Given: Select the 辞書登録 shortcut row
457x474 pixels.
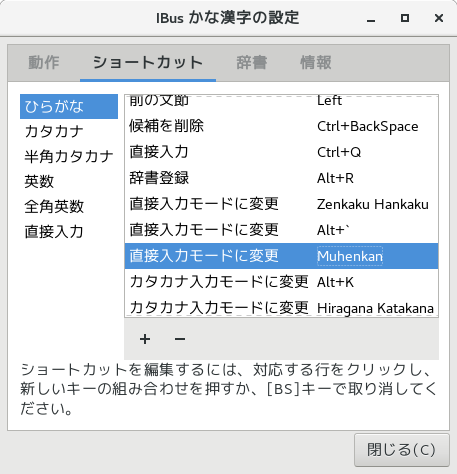Looking at the screenshot, I should 282,178.
